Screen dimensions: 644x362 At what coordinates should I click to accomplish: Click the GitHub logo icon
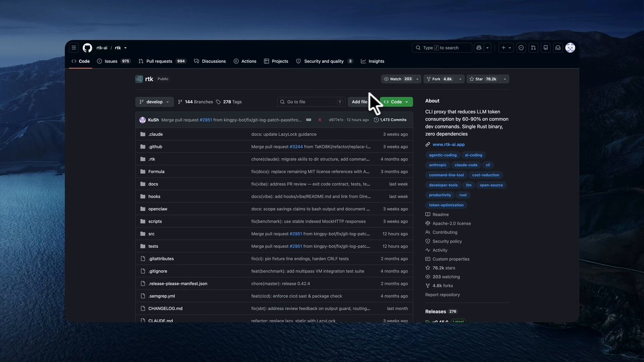pyautogui.click(x=87, y=48)
